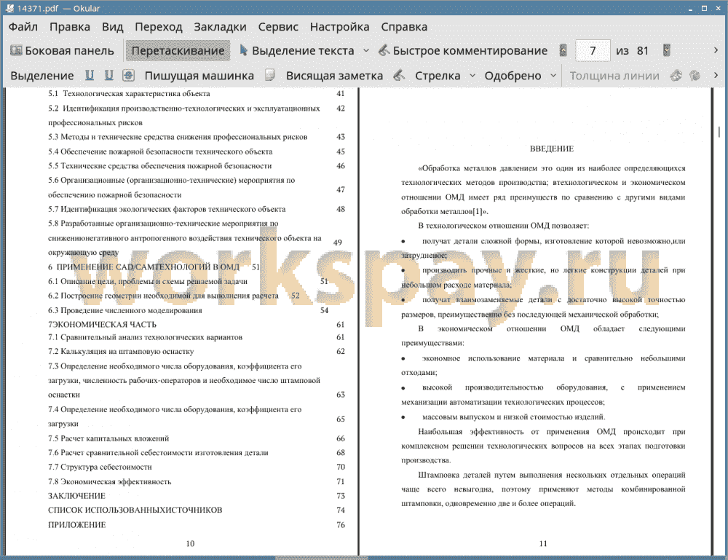Screen dimensions: 728x560
Task: Click the vertical scrollbar thumb
Action: [x=719, y=132]
